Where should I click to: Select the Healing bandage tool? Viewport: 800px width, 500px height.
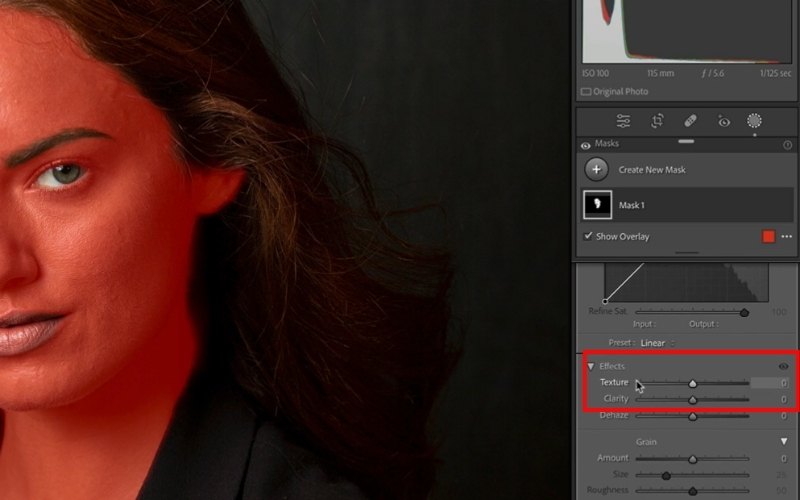click(x=690, y=121)
